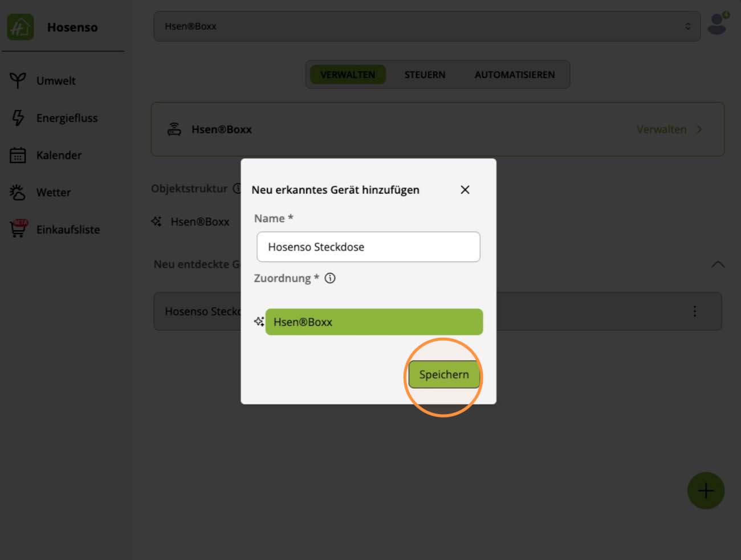The image size is (741, 560).
Task: Click the Verwalten chevron arrow
Action: tap(699, 129)
